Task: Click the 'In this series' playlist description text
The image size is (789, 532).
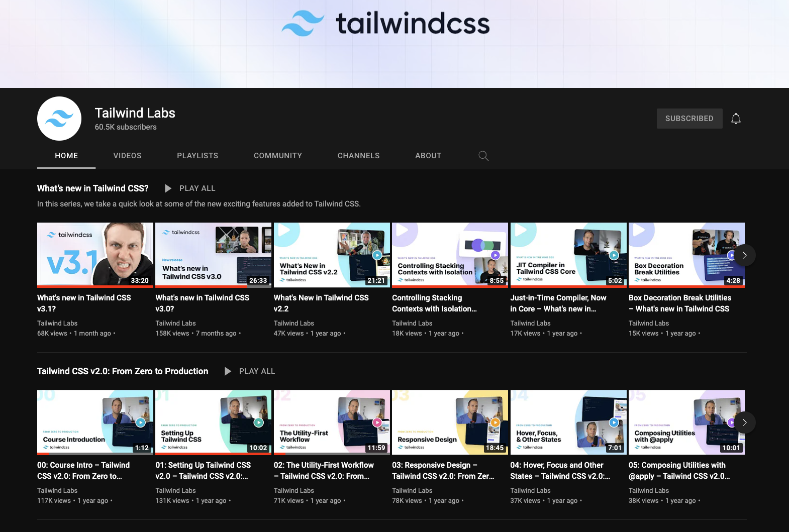Action: click(x=199, y=204)
